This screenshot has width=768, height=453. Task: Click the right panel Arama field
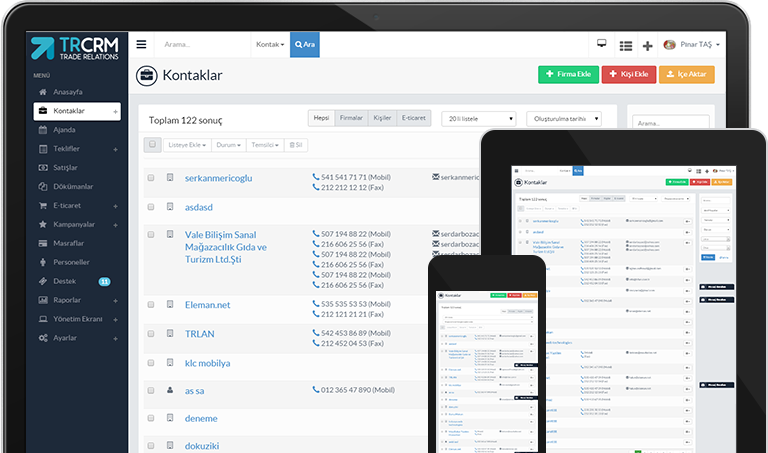point(671,123)
